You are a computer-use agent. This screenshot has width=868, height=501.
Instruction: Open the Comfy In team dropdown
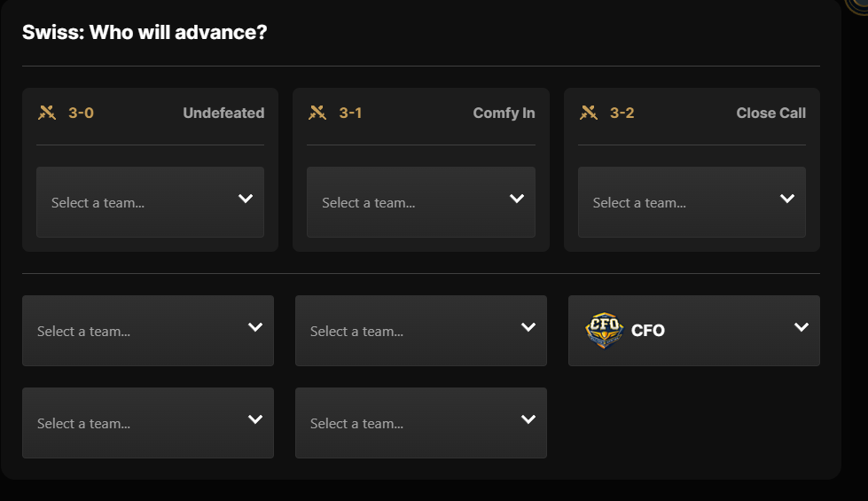(x=420, y=202)
